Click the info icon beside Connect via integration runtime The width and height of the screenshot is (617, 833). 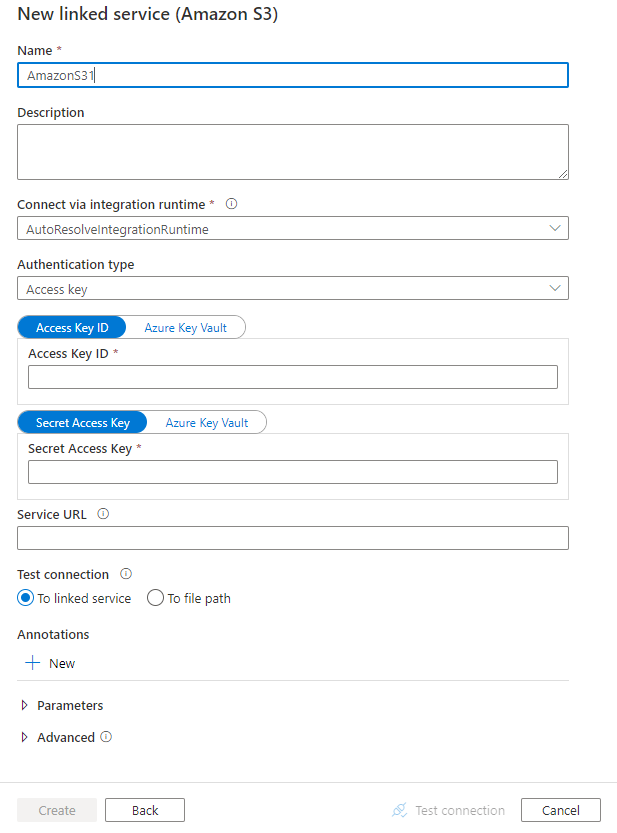(x=230, y=204)
